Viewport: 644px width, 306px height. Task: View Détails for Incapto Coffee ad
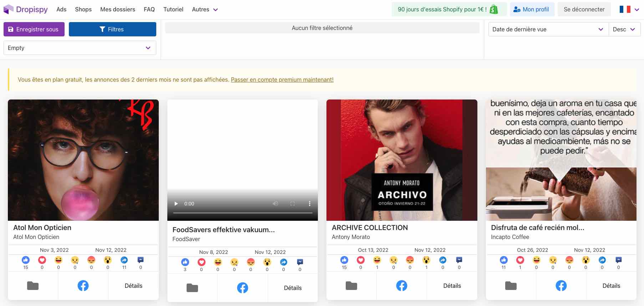(612, 286)
